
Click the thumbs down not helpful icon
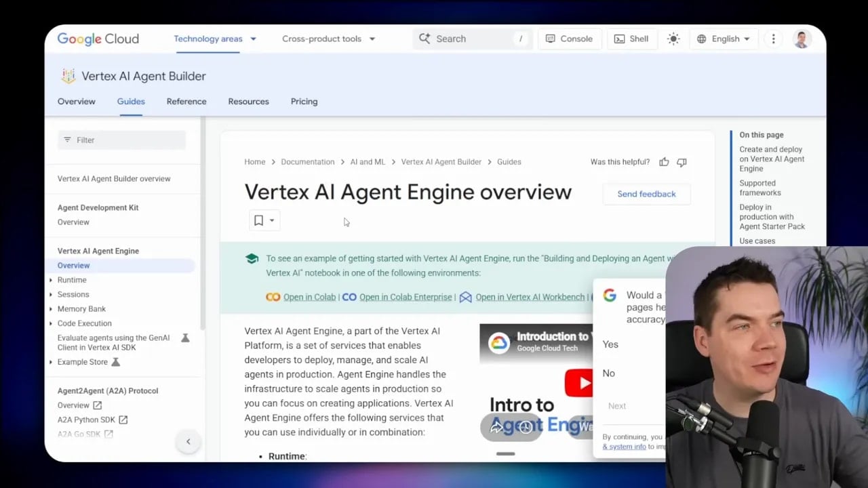[682, 162]
